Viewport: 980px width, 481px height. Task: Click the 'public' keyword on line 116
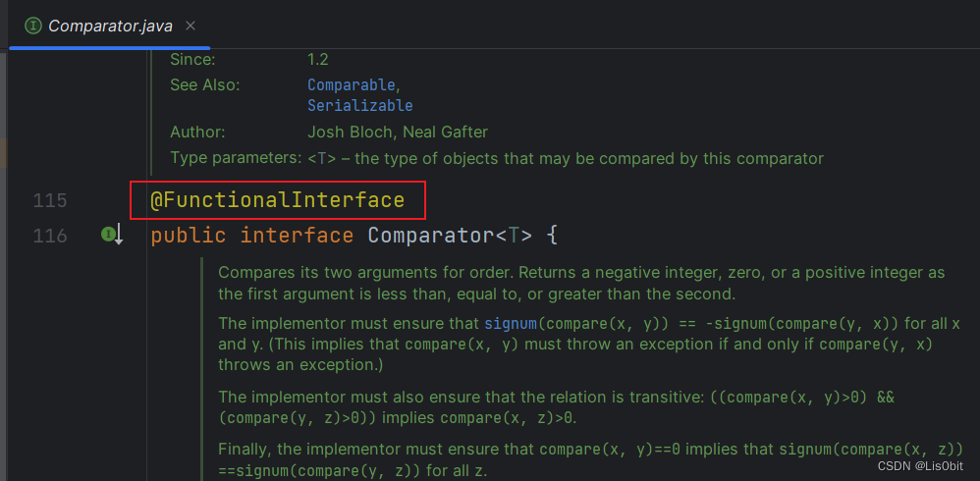coord(189,237)
